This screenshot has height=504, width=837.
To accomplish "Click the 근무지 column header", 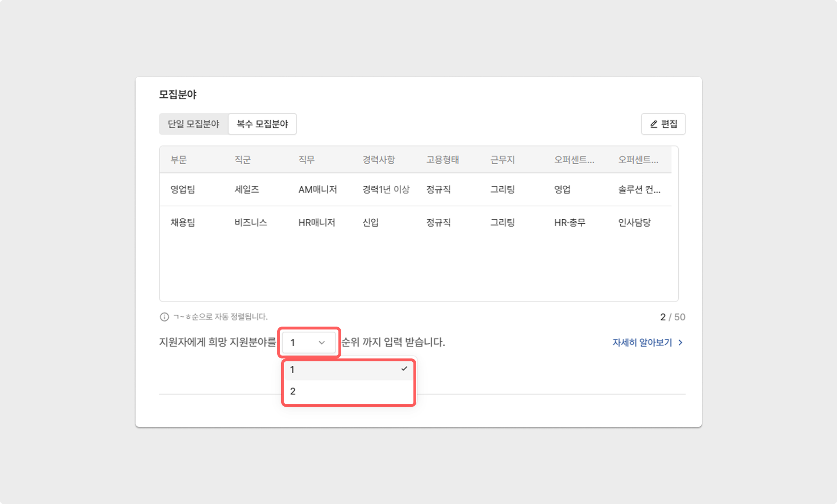I will pyautogui.click(x=502, y=160).
